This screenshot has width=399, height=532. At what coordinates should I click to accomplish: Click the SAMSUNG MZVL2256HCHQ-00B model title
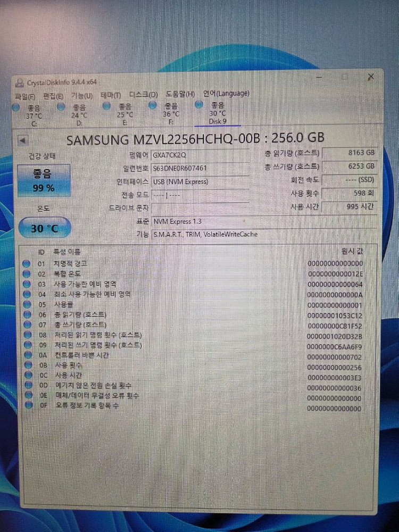coord(195,138)
